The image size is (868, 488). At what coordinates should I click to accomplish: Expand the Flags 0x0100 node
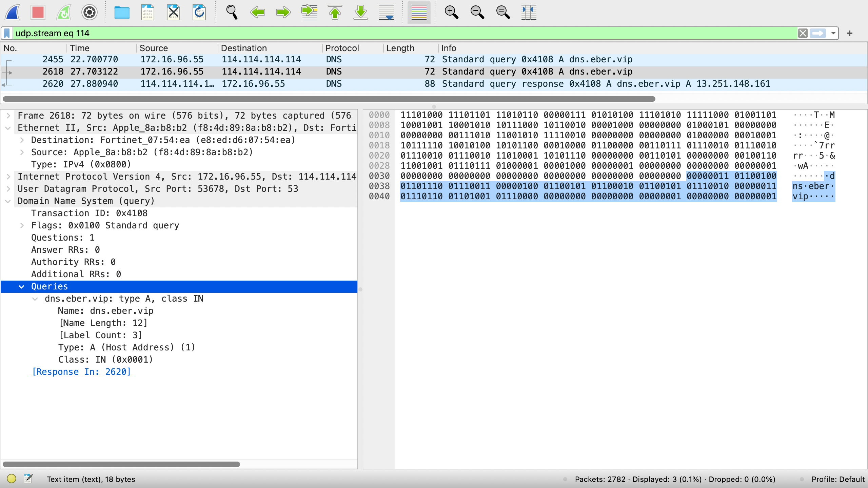(22, 225)
